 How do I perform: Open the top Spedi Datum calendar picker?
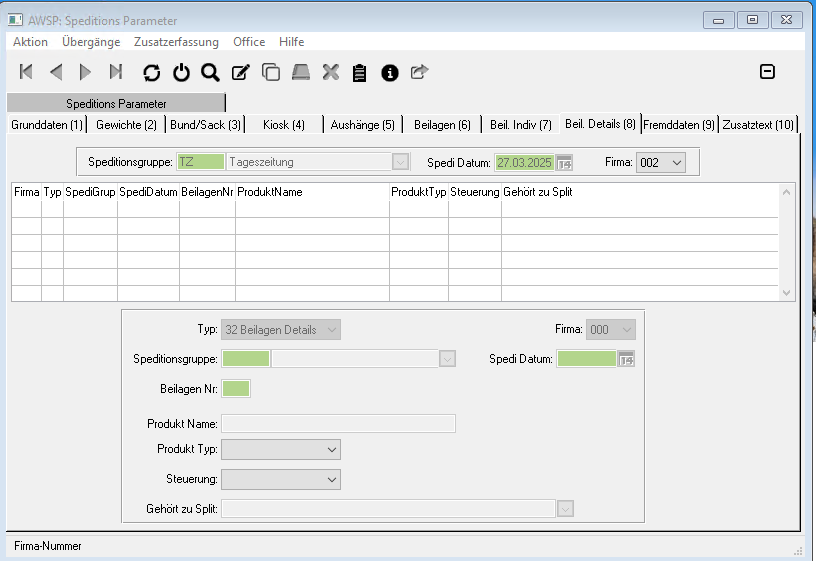[x=564, y=162]
